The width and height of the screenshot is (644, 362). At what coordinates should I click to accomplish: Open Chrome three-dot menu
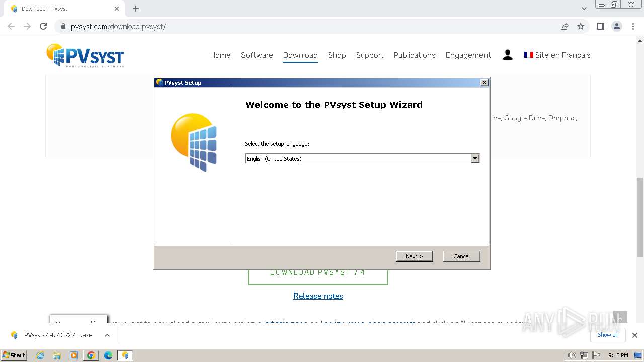coord(633,26)
